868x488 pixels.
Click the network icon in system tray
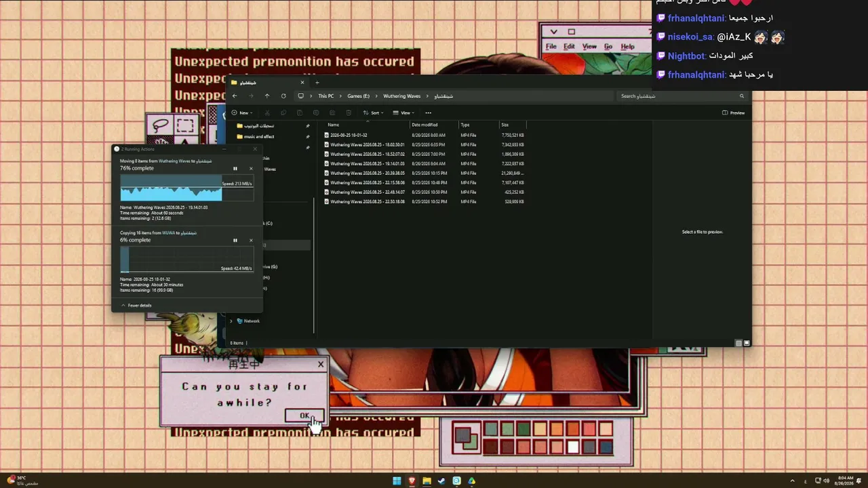click(818, 481)
